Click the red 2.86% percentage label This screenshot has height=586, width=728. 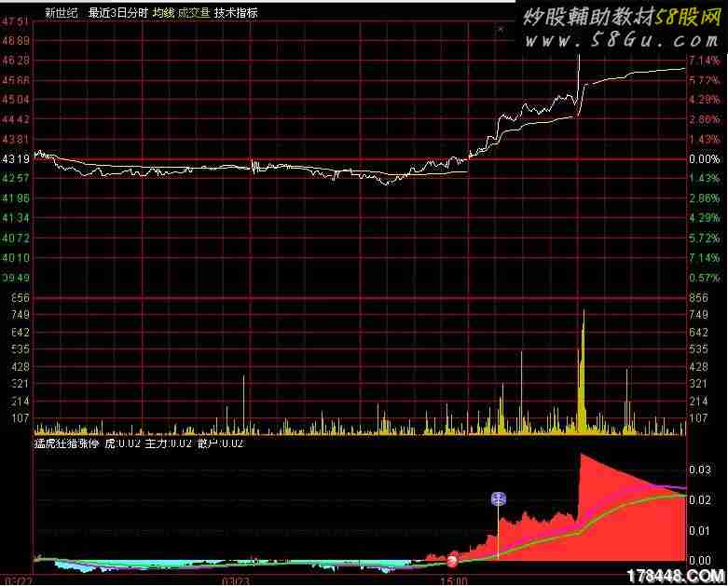pos(705,119)
